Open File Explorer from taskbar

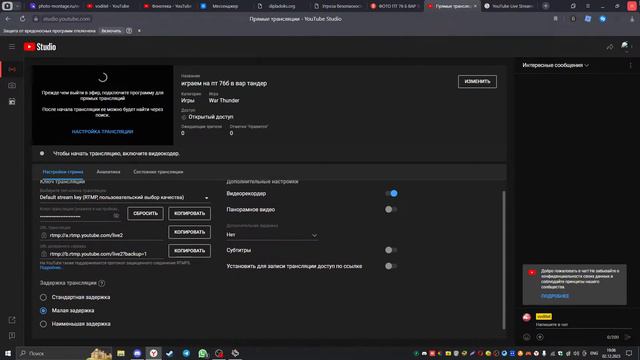pyautogui.click(x=121, y=353)
